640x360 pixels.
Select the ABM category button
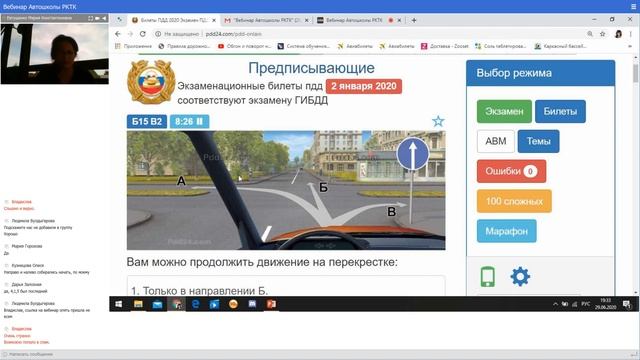[496, 141]
